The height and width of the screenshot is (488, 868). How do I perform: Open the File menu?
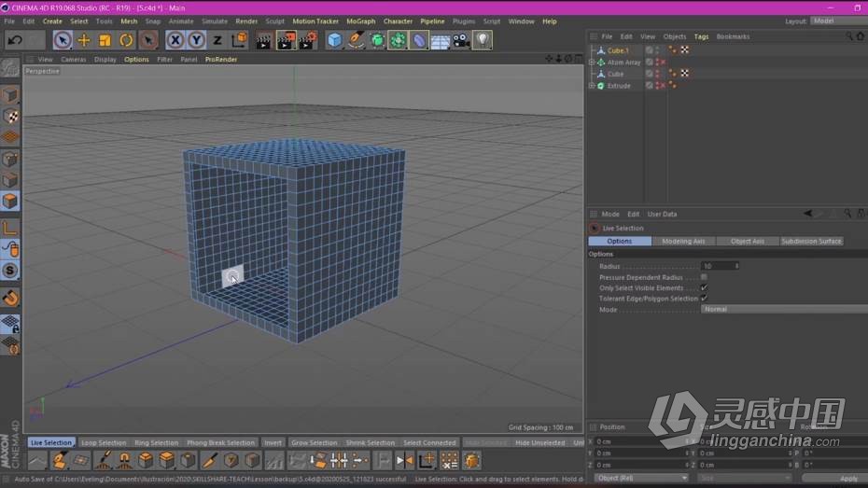click(9, 21)
